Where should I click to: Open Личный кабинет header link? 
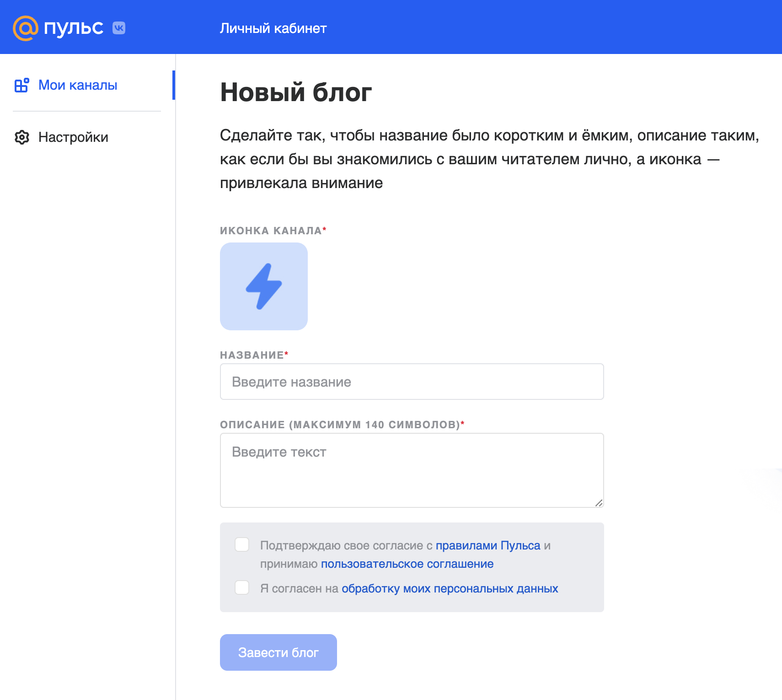pyautogui.click(x=273, y=28)
